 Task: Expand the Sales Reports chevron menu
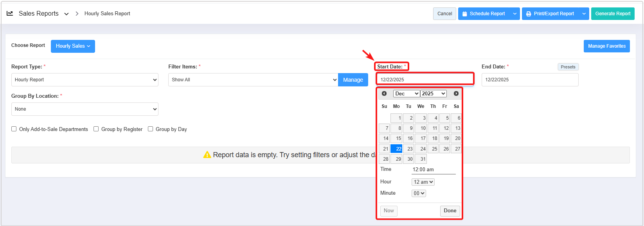pyautogui.click(x=67, y=14)
